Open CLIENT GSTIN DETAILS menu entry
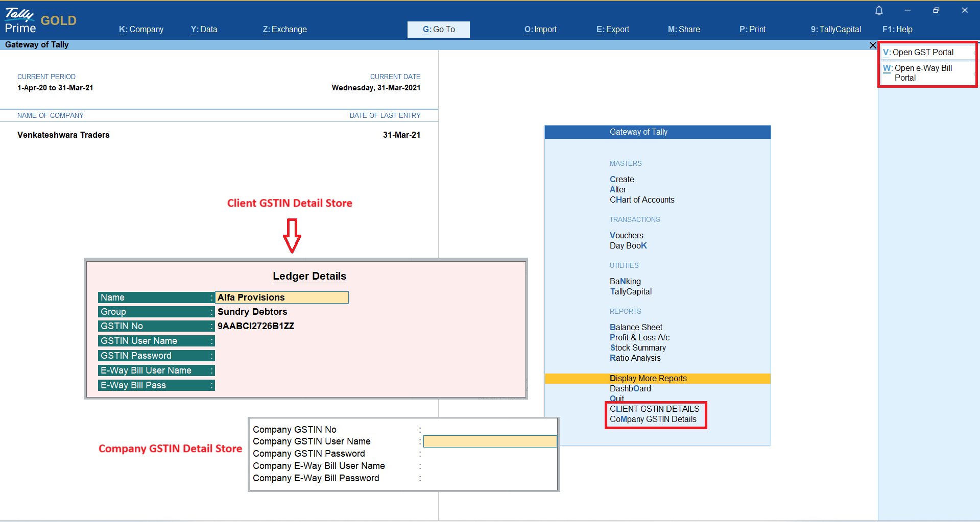 pyautogui.click(x=654, y=409)
